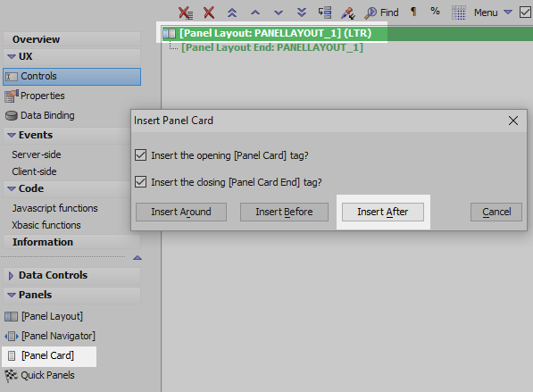Select Javascript functions in Code section
This screenshot has height=392, width=533.
pyautogui.click(x=54, y=208)
